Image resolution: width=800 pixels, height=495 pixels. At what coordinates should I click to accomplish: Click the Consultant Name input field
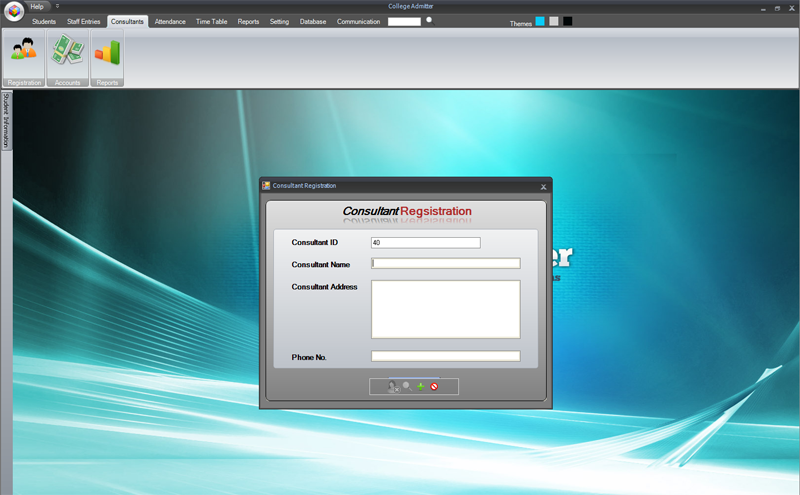[x=445, y=263]
